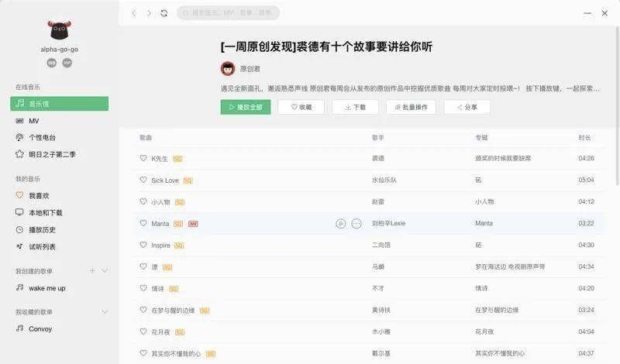
Task: Like the song 花月夜
Action: [143, 331]
